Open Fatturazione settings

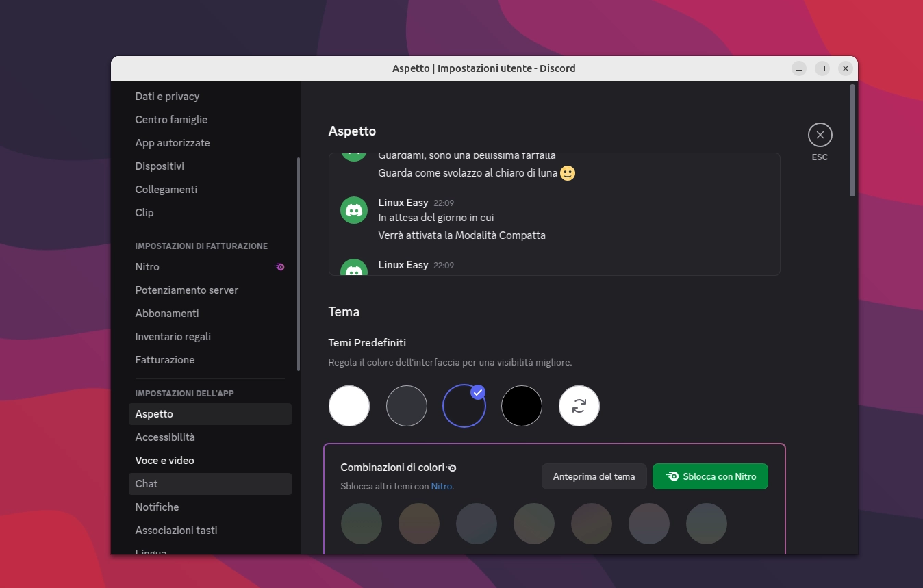[x=210, y=360]
